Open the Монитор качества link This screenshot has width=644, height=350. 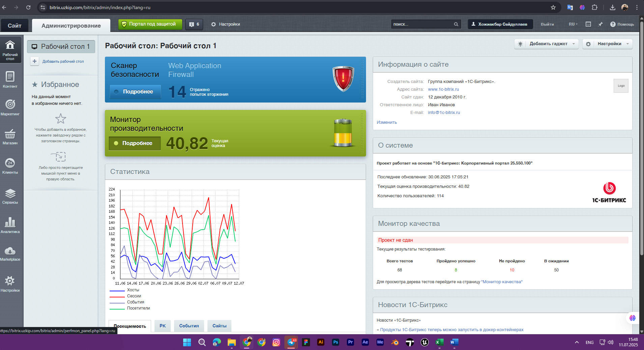502,282
